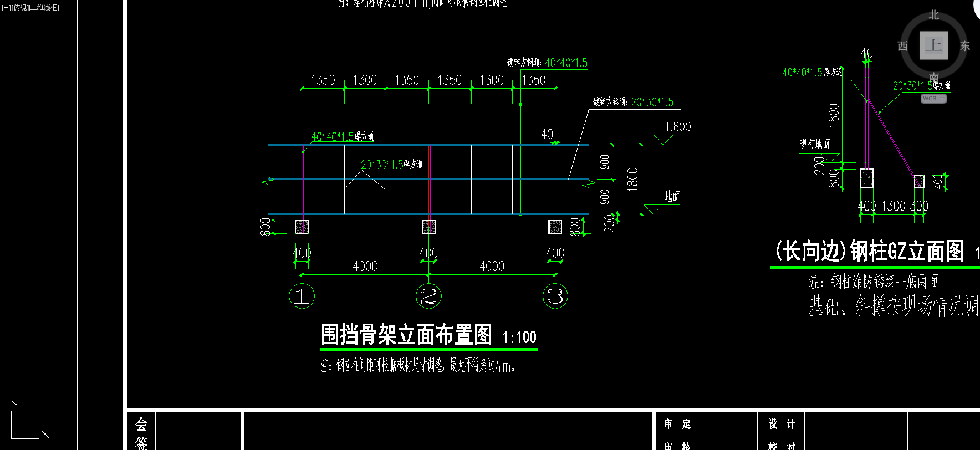This screenshot has height=450, width=980.
Task: Select the 设计 title block cell
Action: tap(782, 424)
